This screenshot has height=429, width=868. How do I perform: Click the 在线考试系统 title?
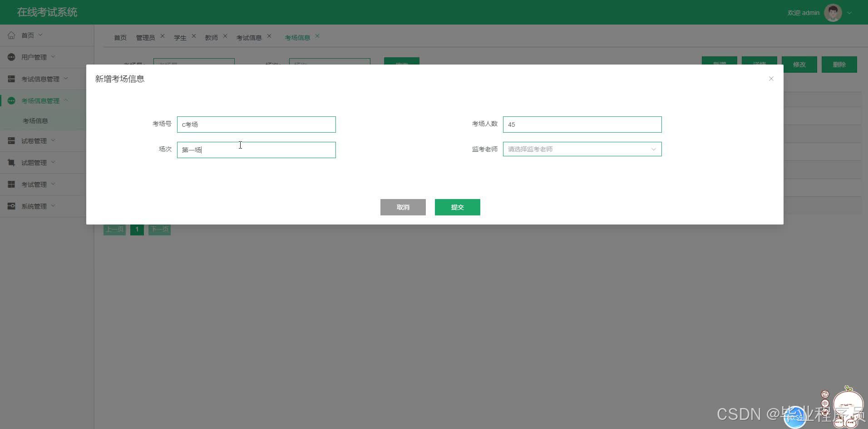[47, 12]
